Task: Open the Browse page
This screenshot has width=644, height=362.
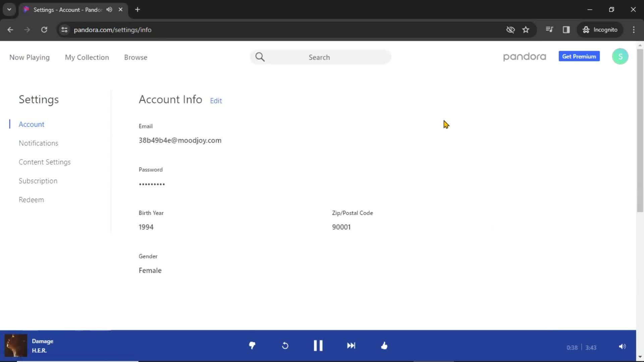Action: point(136,57)
